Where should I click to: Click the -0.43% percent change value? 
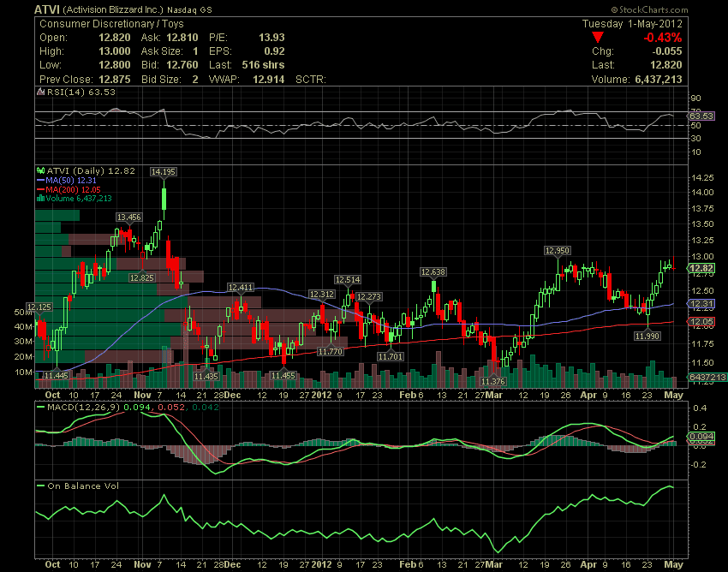tap(663, 38)
